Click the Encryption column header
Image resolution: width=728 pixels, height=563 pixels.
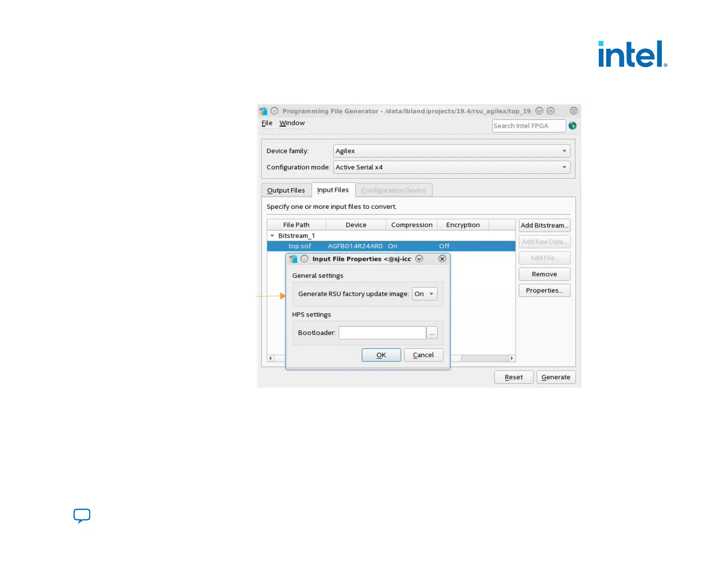(x=463, y=225)
